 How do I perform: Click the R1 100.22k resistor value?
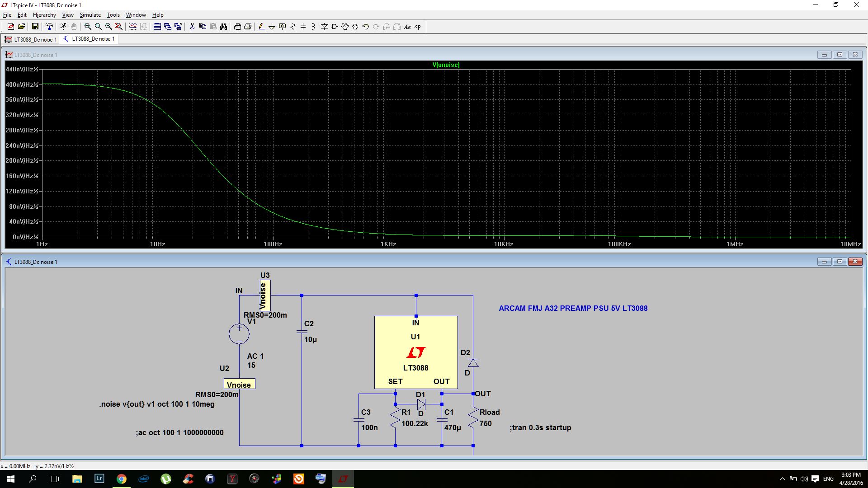(x=415, y=423)
